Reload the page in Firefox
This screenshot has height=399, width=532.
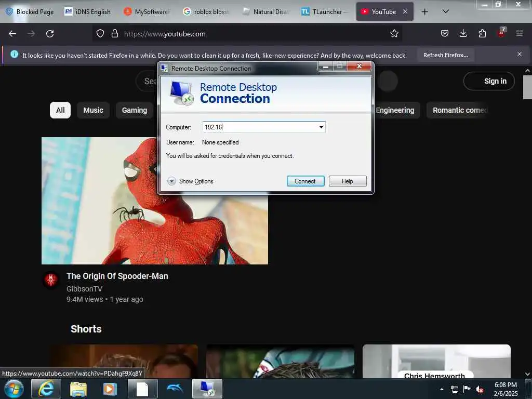point(50,34)
